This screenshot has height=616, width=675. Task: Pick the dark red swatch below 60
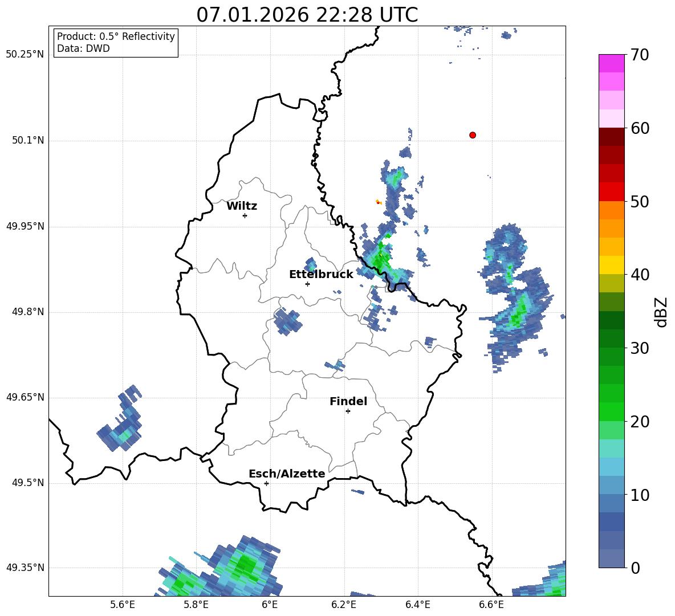coord(611,137)
